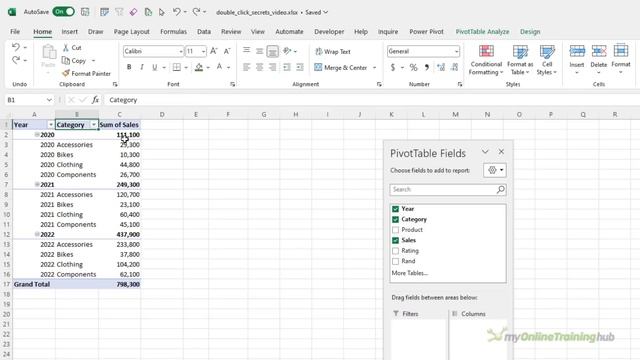
Task: Center text horizontally
Action: click(x=260, y=67)
